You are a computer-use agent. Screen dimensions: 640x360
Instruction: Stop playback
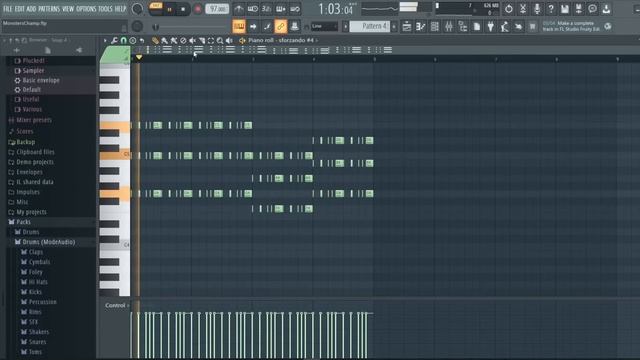click(x=183, y=9)
